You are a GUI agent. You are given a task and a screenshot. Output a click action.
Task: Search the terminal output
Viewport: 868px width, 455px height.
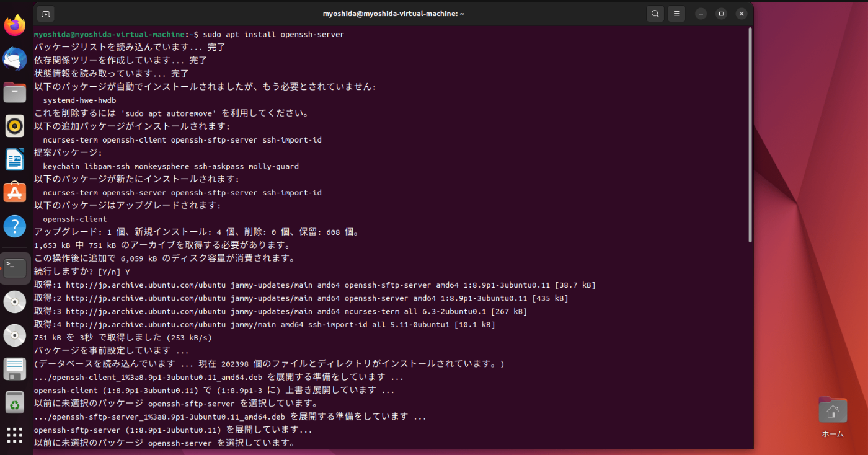click(x=655, y=13)
